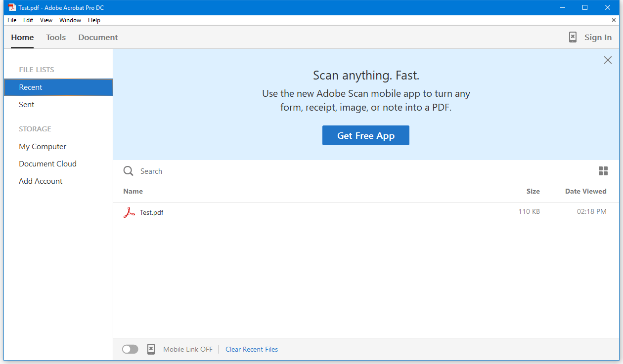The width and height of the screenshot is (623, 364).
Task: Click the Mobile Link OFF label
Action: (188, 349)
